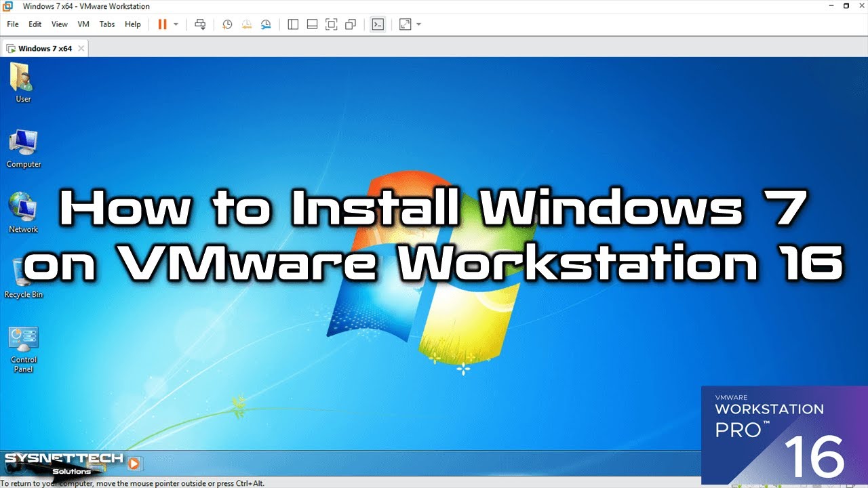Toggle the console view button
868x488 pixels.
point(378,24)
